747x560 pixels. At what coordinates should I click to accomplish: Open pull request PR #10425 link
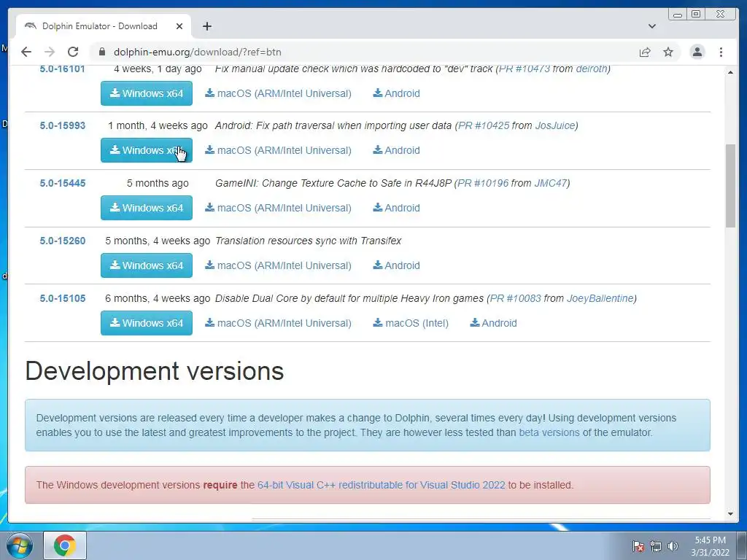484,125
